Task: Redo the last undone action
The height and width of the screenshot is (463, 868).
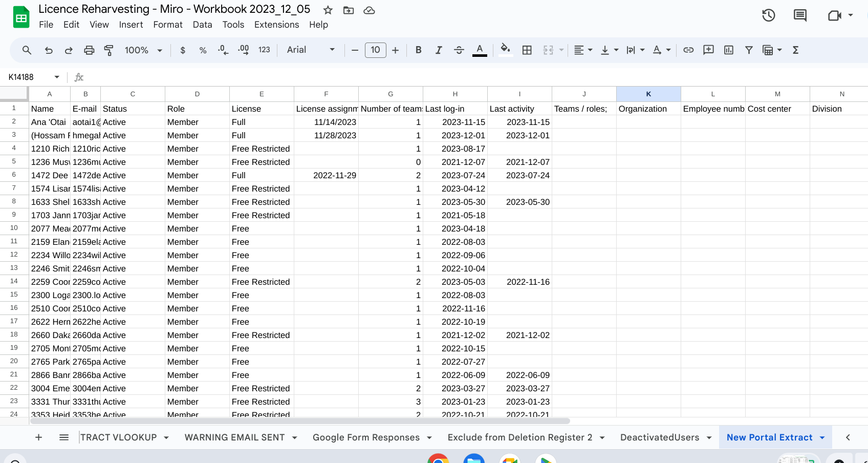Action: tap(69, 50)
